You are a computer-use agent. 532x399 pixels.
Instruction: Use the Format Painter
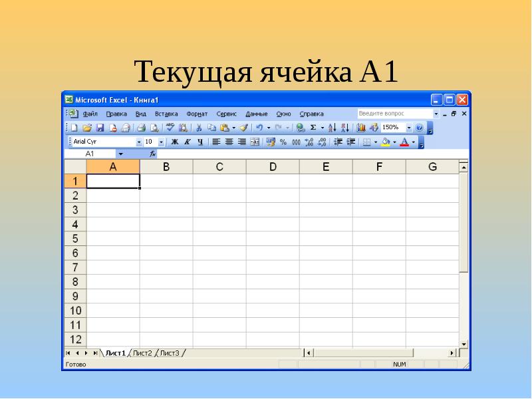245,127
